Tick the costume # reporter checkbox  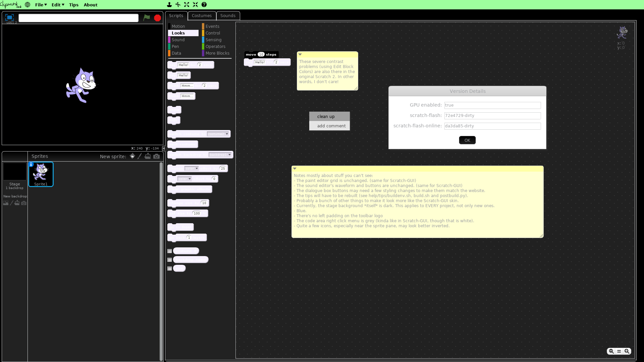[x=170, y=251]
